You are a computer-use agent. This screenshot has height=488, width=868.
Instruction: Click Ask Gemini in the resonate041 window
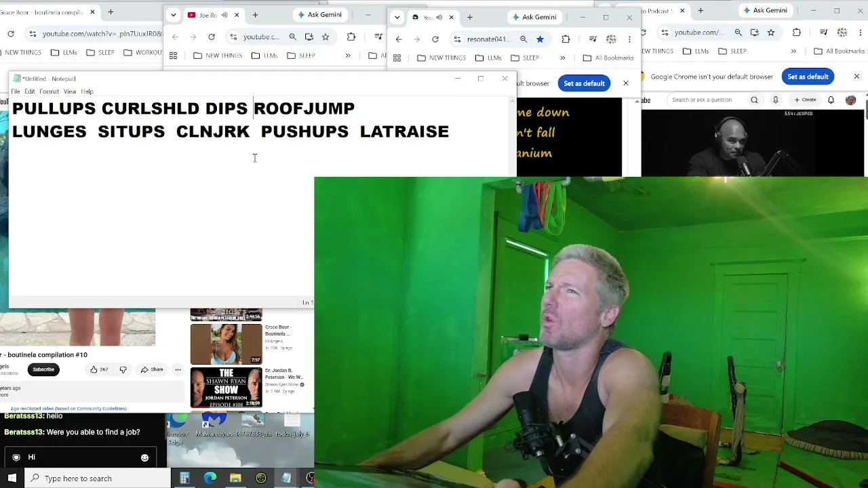click(x=534, y=18)
